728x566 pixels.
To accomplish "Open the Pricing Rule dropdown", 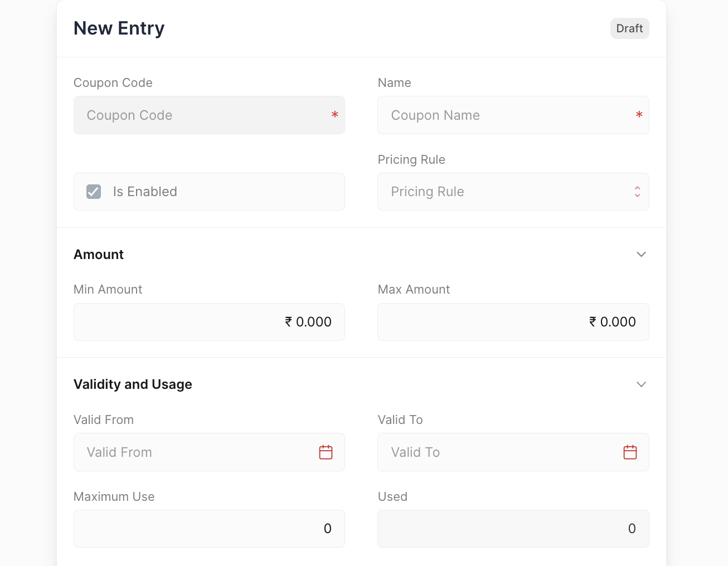I will pyautogui.click(x=513, y=192).
